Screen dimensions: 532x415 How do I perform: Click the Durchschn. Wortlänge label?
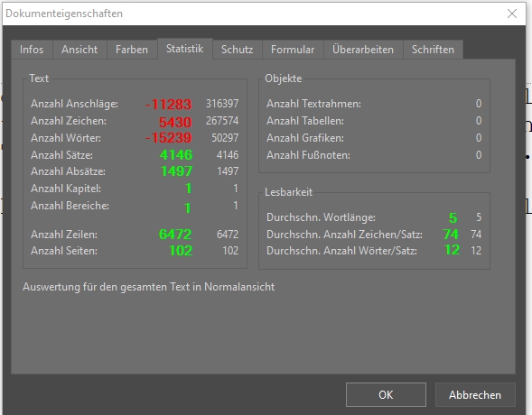[321, 217]
